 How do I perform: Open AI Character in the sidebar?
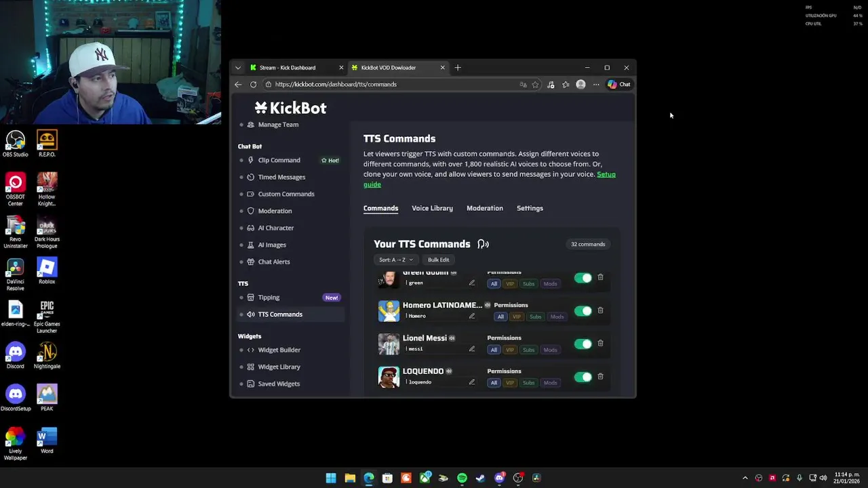coord(276,228)
